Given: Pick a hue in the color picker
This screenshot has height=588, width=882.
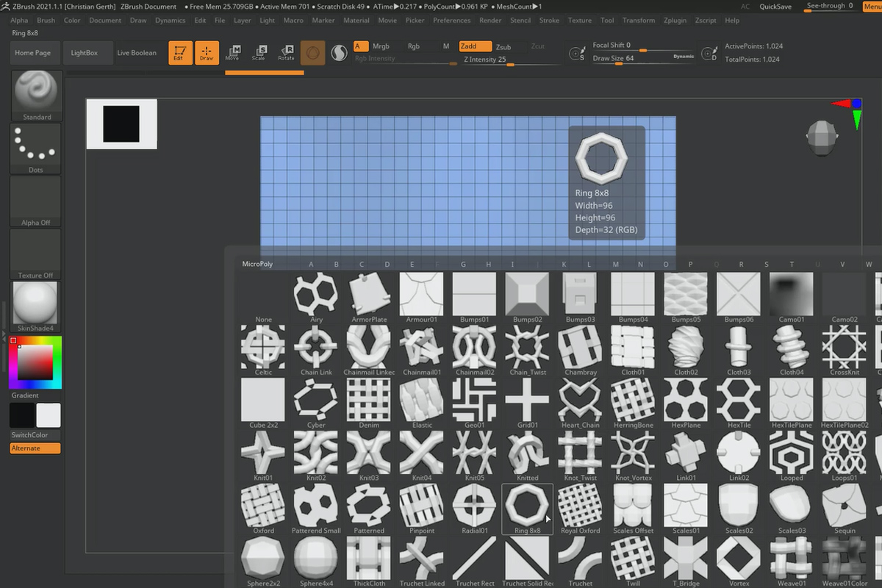Looking at the screenshot, I should click(x=35, y=362).
